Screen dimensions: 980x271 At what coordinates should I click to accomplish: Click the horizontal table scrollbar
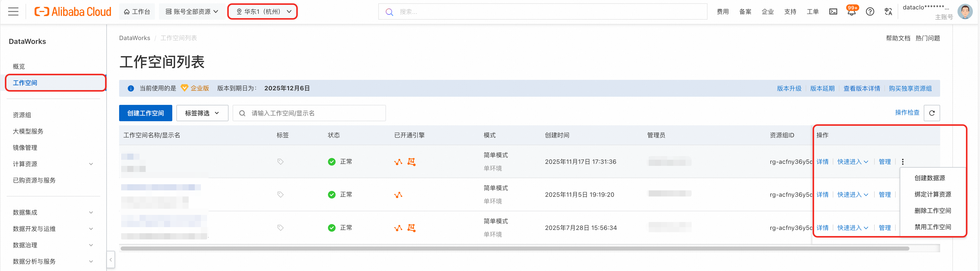[x=515, y=249]
